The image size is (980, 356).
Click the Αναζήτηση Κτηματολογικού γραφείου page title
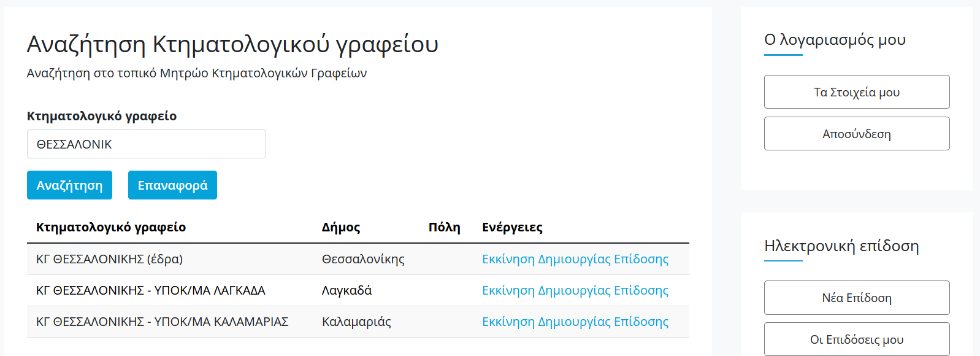click(232, 44)
